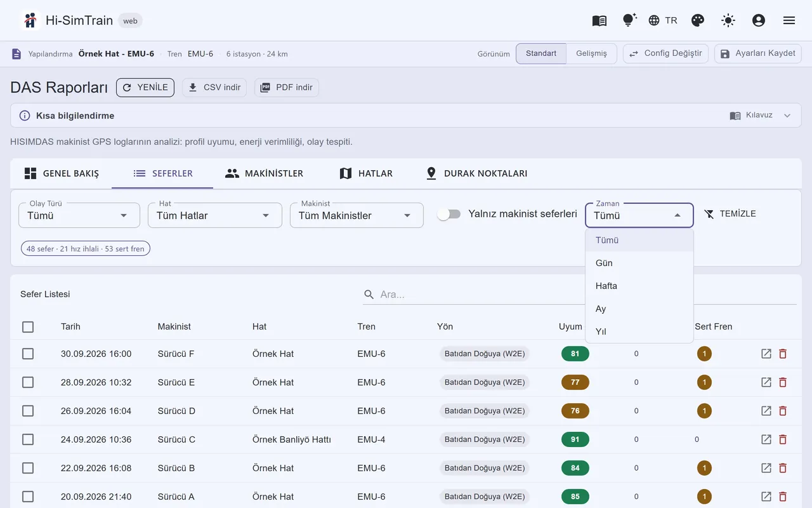Switch to the Makinistler tab
Image resolution: width=812 pixels, height=508 pixels.
pos(264,173)
